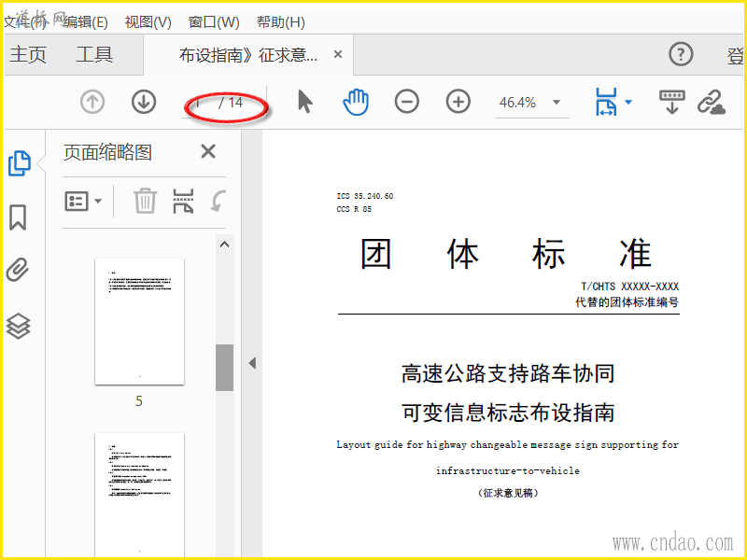The image size is (747, 560).
Task: Zoom out with the minus button
Action: (407, 102)
